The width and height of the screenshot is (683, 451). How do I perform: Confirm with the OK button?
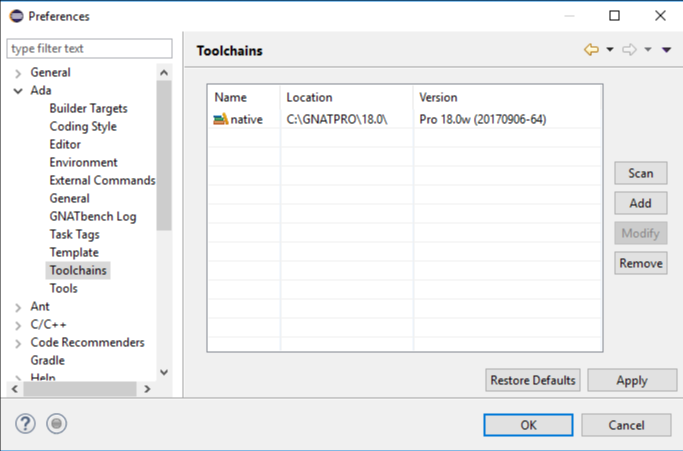pos(528,425)
